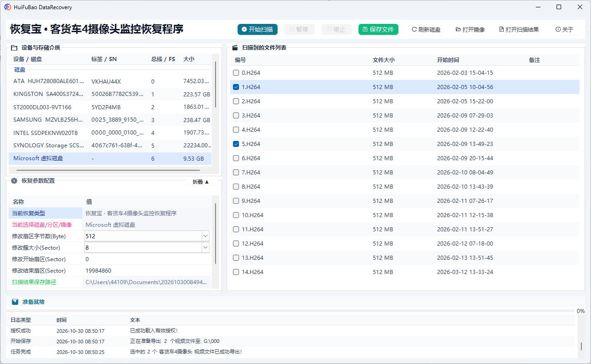This screenshot has height=364, width=591.
Task: Select the KINGSTON SA400S3724 disk
Action: pyautogui.click(x=110, y=94)
